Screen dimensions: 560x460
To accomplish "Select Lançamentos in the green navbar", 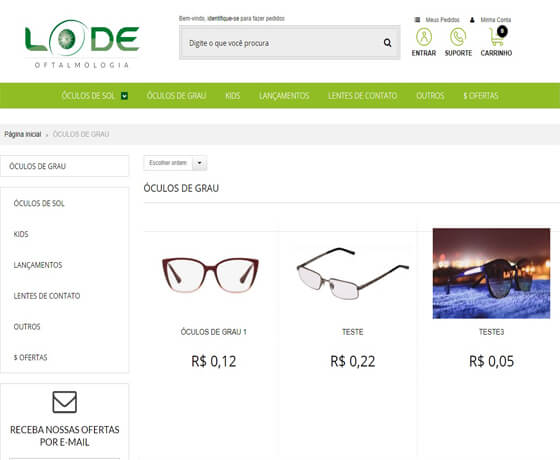I will 284,96.
